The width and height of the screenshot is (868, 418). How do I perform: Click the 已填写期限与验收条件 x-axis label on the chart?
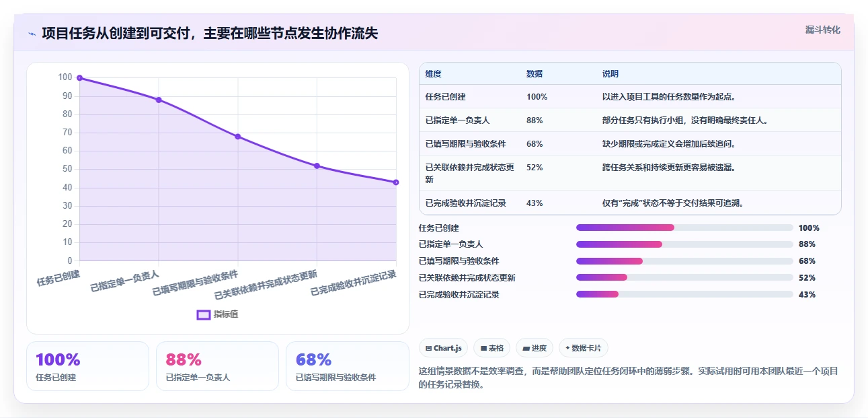(x=195, y=283)
